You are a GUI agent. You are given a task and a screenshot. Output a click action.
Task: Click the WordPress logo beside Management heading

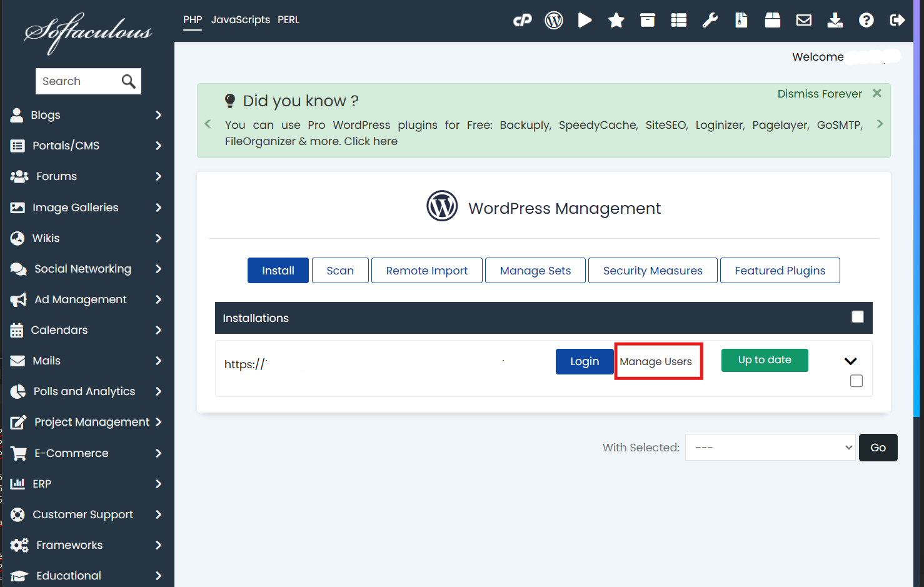point(442,206)
